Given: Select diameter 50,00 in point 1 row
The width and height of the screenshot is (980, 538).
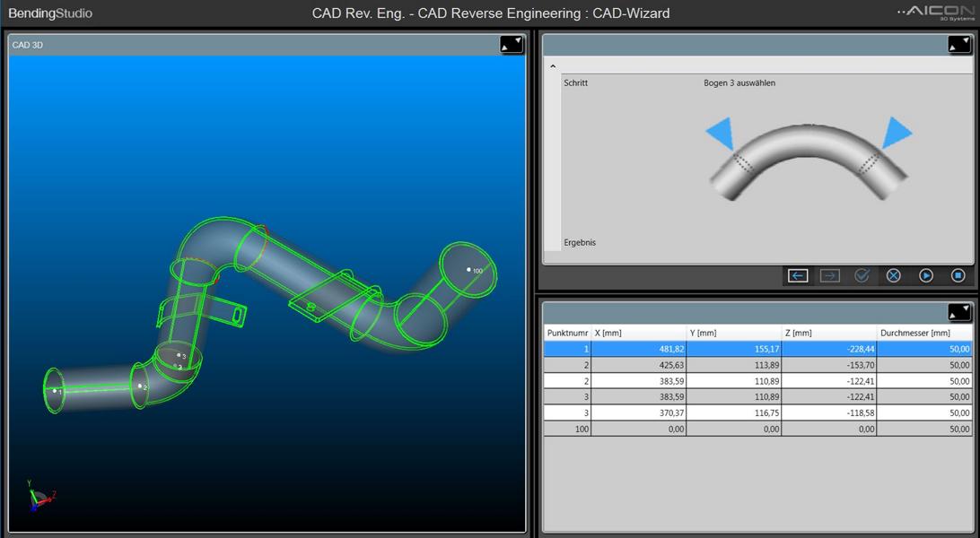Looking at the screenshot, I should 925,349.
